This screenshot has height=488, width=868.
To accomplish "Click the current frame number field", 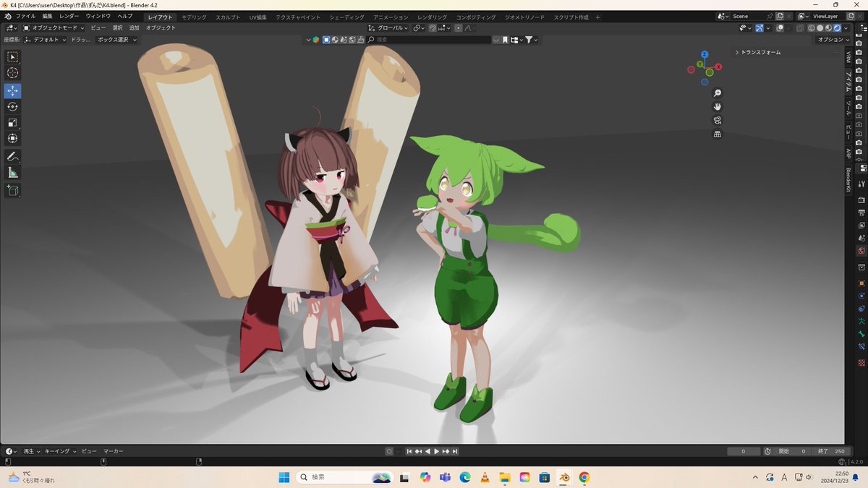I will click(x=744, y=451).
